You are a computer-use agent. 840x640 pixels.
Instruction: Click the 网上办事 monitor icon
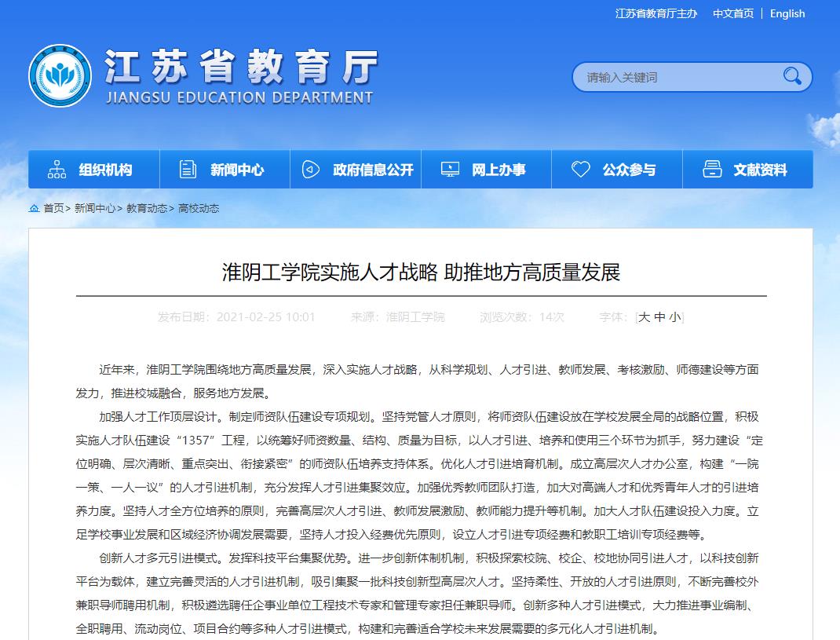(x=450, y=170)
